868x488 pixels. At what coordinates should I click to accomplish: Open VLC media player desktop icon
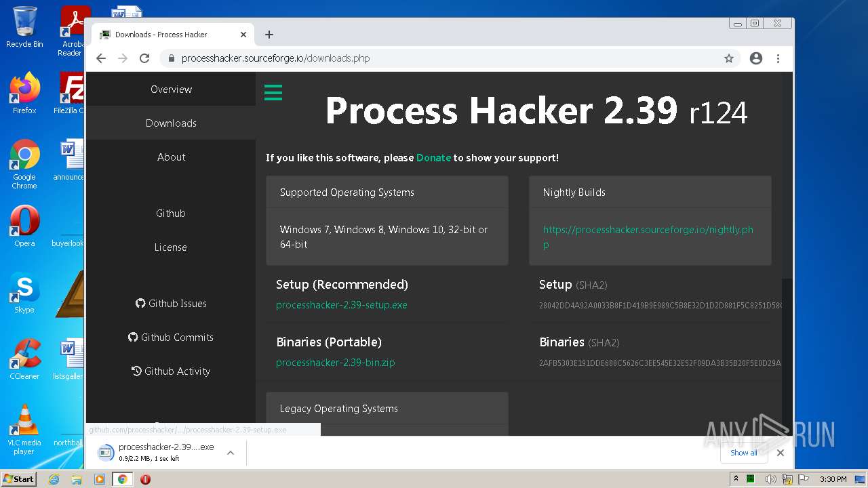(24, 430)
